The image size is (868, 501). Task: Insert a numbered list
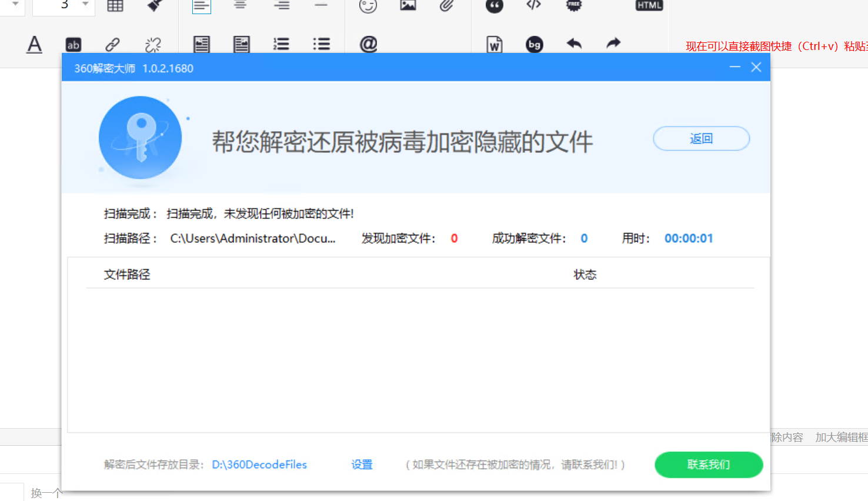pos(281,44)
